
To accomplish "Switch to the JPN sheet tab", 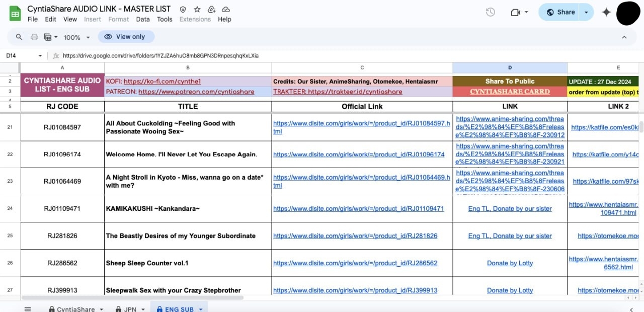I will coord(130,309).
